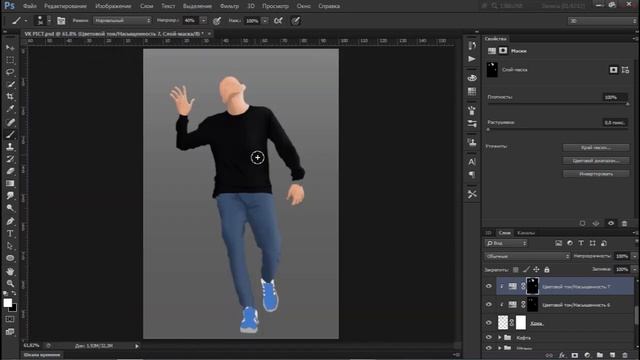Select the Pen tool
Viewport: 640px width, 360px height.
10,222
